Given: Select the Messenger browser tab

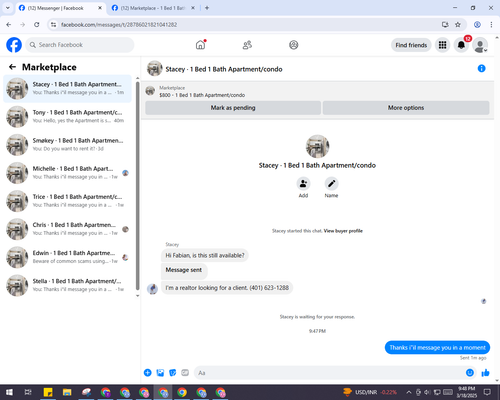Looking at the screenshot, I should pyautogui.click(x=60, y=8).
